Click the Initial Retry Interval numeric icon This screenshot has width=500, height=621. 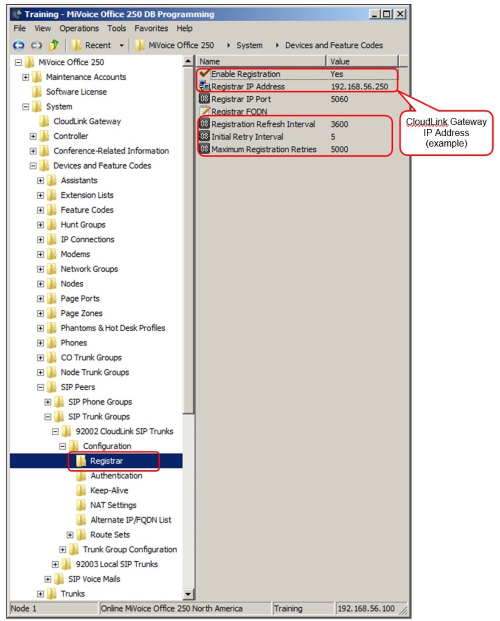pos(204,136)
